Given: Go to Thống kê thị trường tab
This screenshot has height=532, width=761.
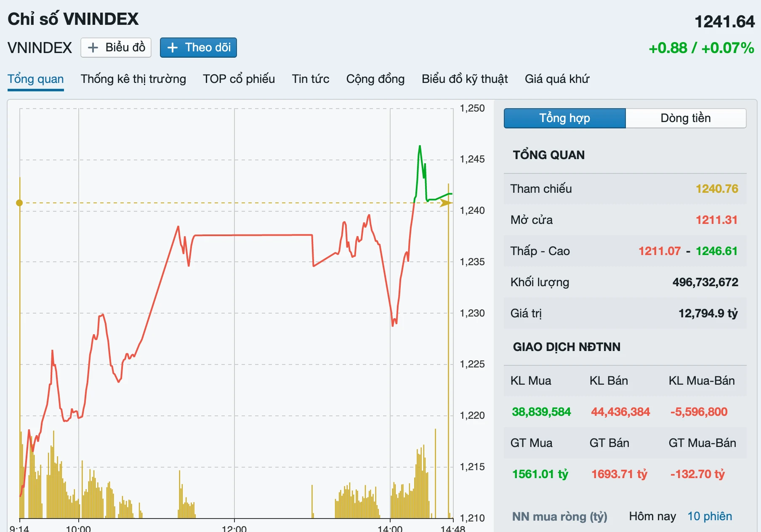Looking at the screenshot, I should (x=133, y=79).
